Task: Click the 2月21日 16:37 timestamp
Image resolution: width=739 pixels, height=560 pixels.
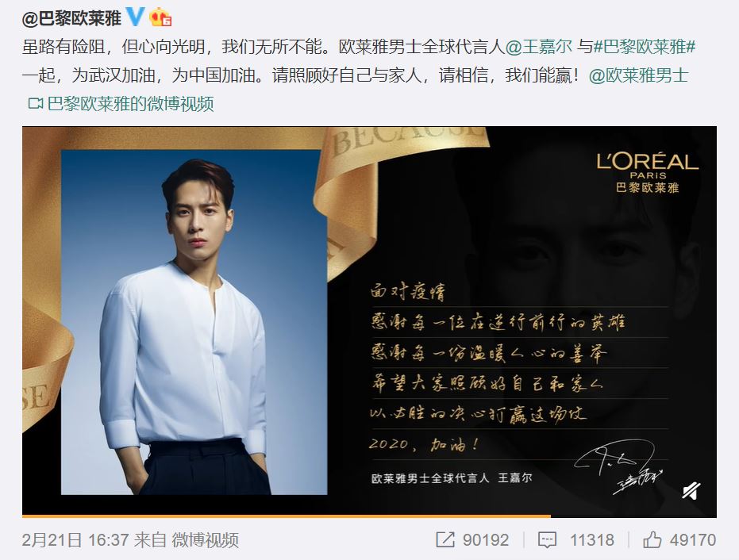Action: [75, 539]
